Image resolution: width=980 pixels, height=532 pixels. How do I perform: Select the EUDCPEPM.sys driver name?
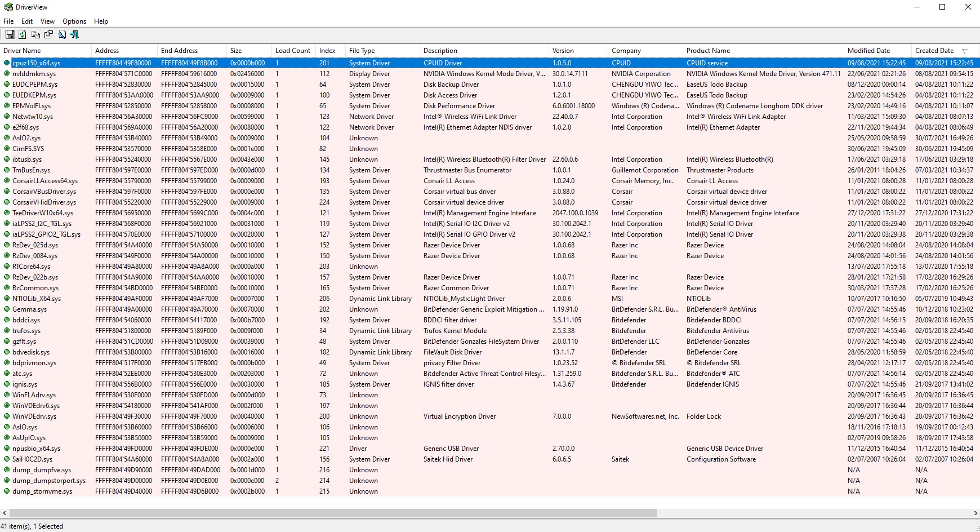[x=35, y=85]
